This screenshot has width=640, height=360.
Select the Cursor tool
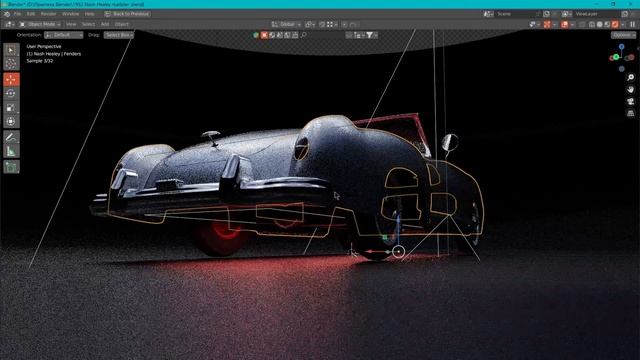click(11, 63)
